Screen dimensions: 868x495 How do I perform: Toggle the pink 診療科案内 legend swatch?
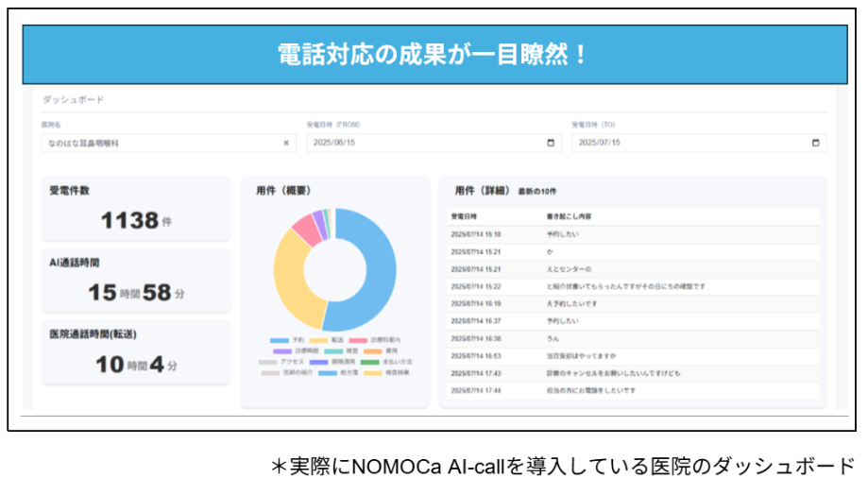(x=357, y=340)
